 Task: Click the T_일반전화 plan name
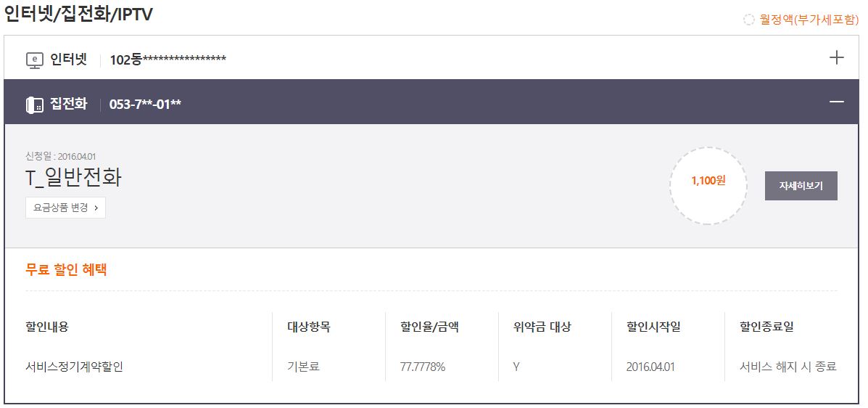click(x=73, y=177)
